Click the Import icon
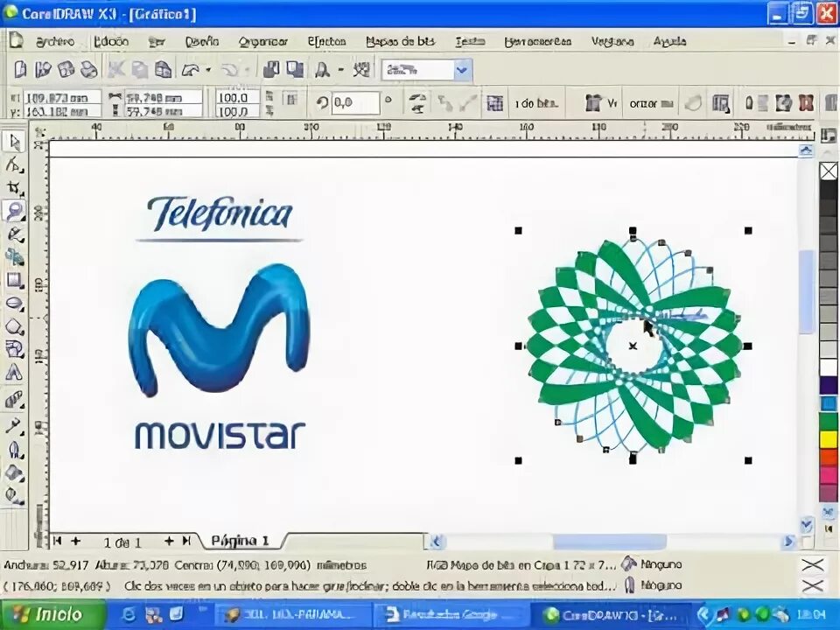840x630 pixels. (x=271, y=70)
